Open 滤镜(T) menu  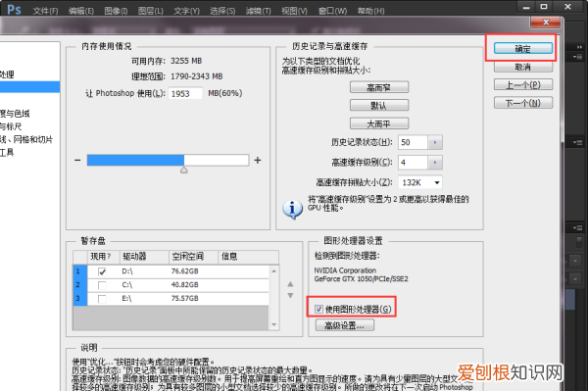click(258, 11)
